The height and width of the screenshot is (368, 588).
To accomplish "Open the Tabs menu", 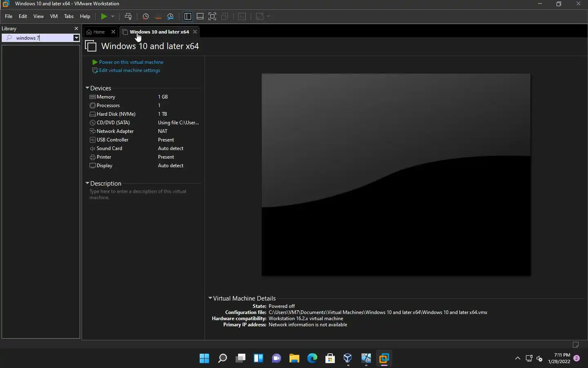I will tap(69, 16).
